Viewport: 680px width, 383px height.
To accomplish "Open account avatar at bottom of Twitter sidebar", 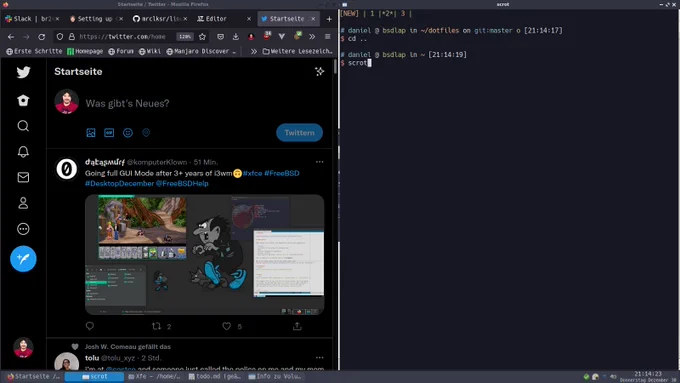I will [x=23, y=347].
